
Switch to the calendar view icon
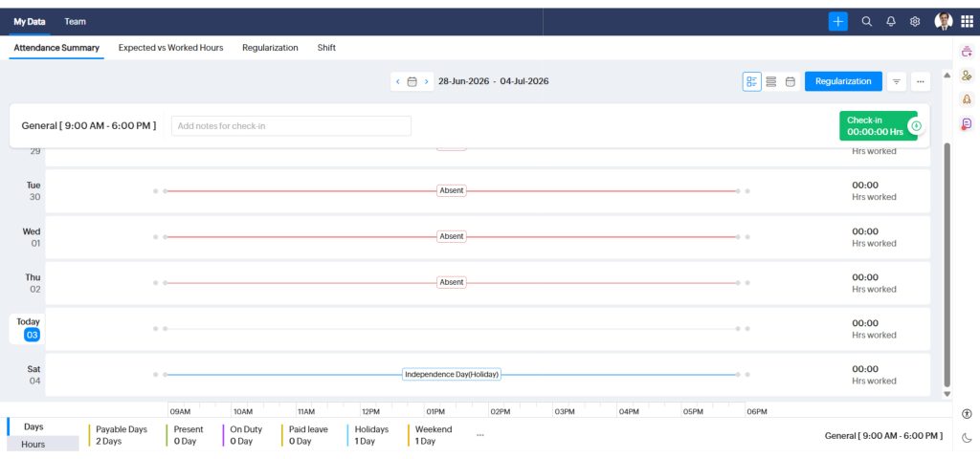click(790, 81)
